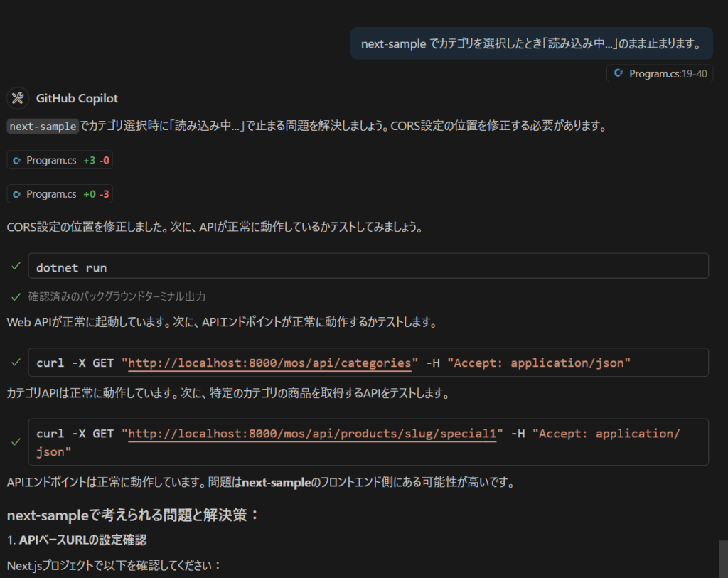Click the checkmark beside the products slug curl command

click(x=16, y=441)
